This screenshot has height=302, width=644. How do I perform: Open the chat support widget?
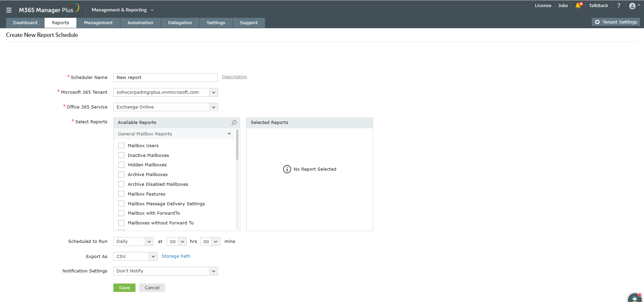point(635,298)
